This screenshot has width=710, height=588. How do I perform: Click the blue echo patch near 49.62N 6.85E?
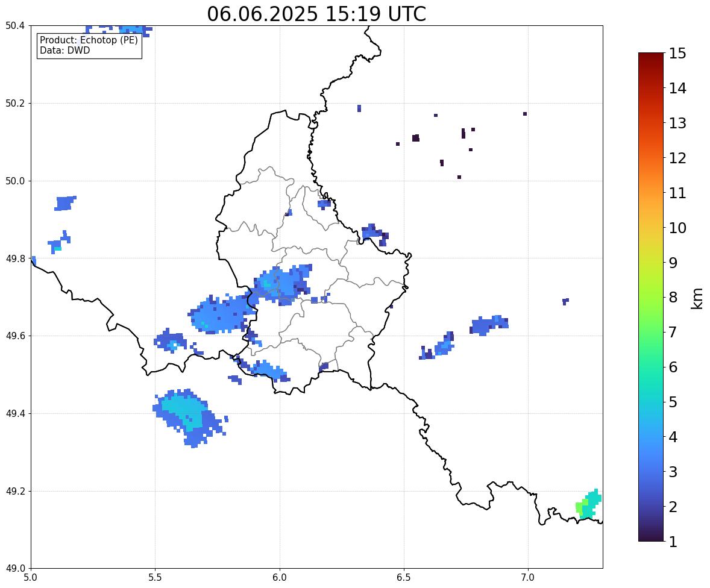click(489, 325)
